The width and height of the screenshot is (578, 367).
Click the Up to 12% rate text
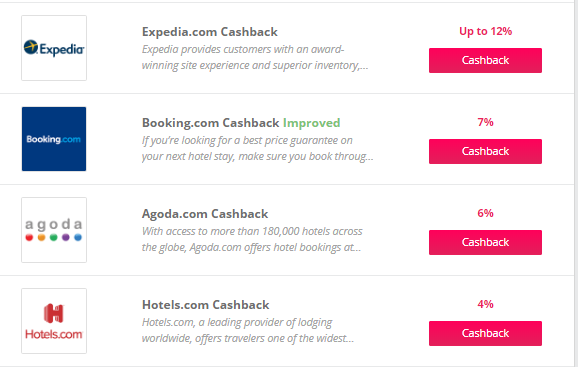[485, 31]
